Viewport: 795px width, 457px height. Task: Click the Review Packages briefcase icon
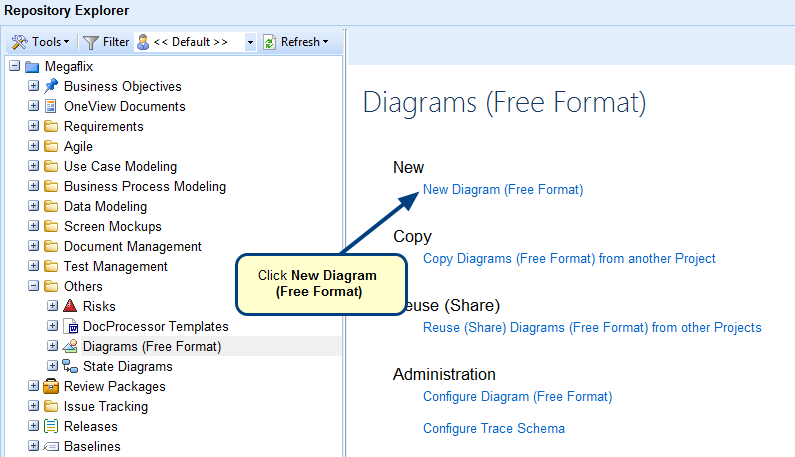point(52,386)
